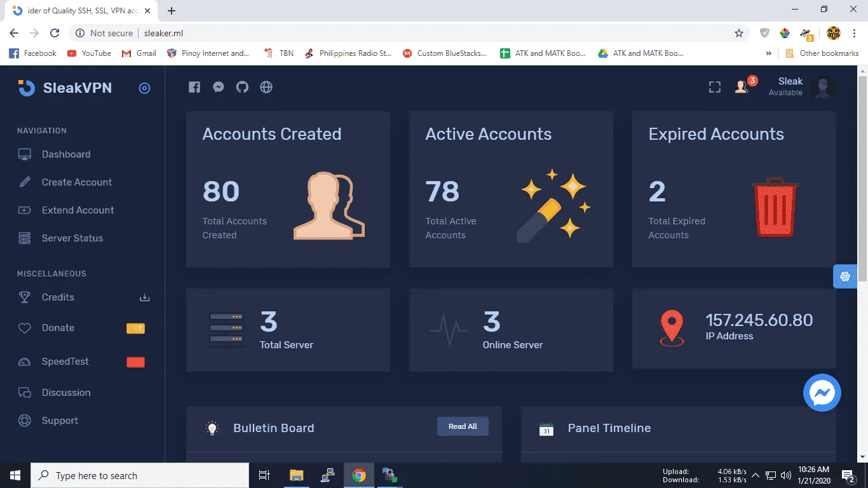Click the Create Account pencil icon

coord(25,182)
